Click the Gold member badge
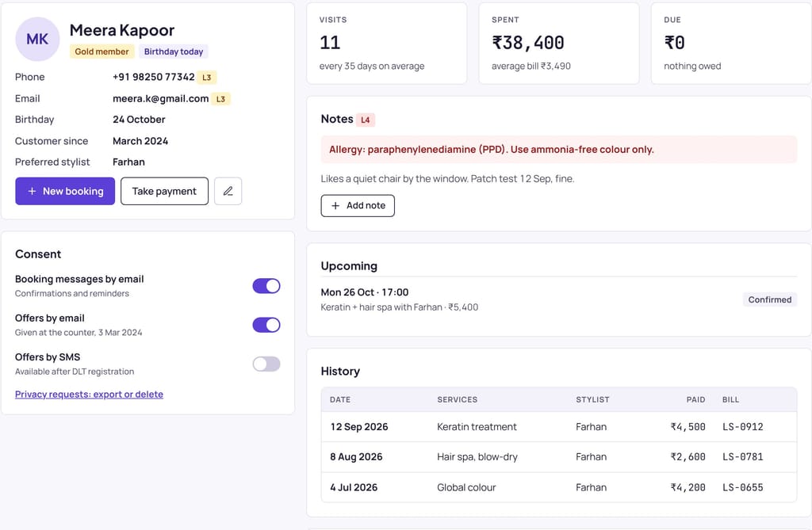This screenshot has height=530, width=812. click(101, 51)
